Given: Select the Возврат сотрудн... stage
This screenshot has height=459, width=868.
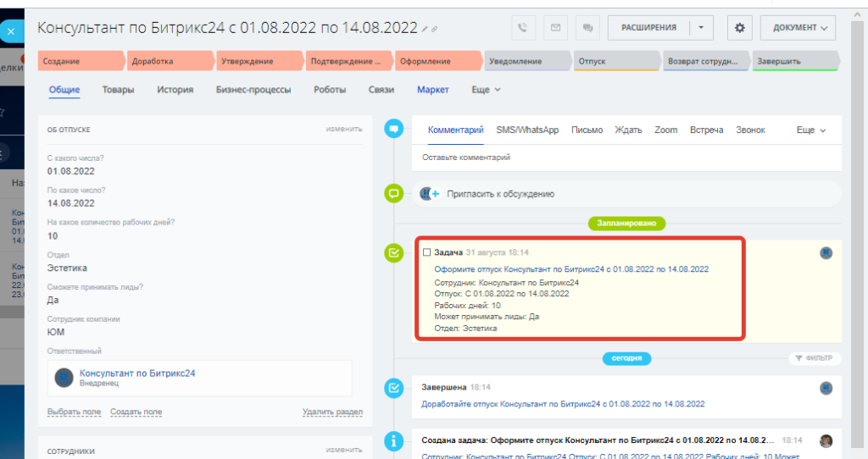Looking at the screenshot, I should (706, 61).
